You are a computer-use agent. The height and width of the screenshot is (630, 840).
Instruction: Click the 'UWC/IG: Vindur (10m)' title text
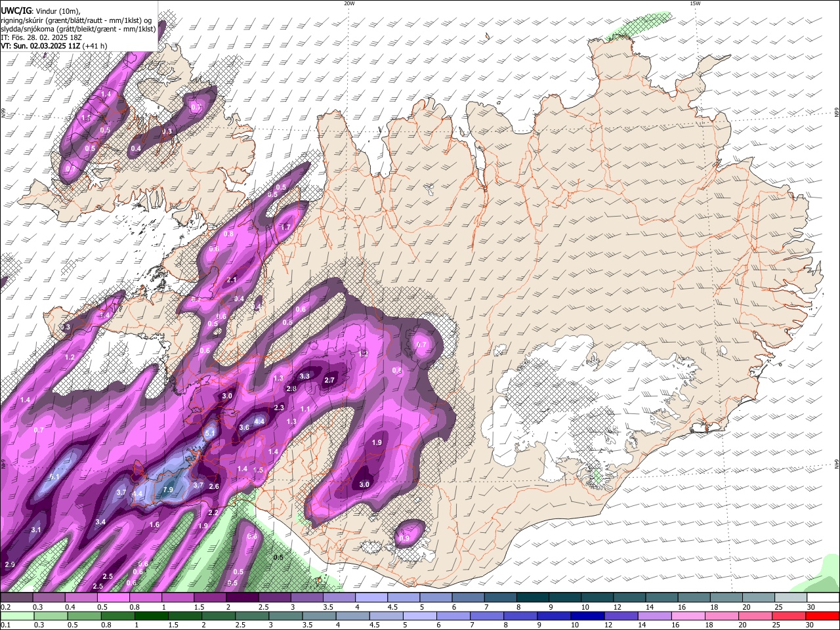coord(41,11)
